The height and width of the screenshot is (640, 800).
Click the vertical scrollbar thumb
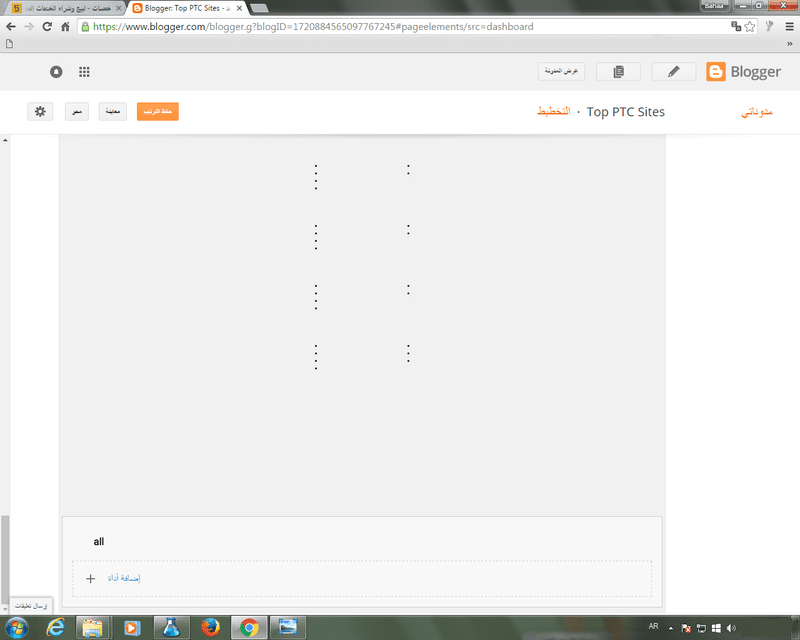pyautogui.click(x=5, y=559)
